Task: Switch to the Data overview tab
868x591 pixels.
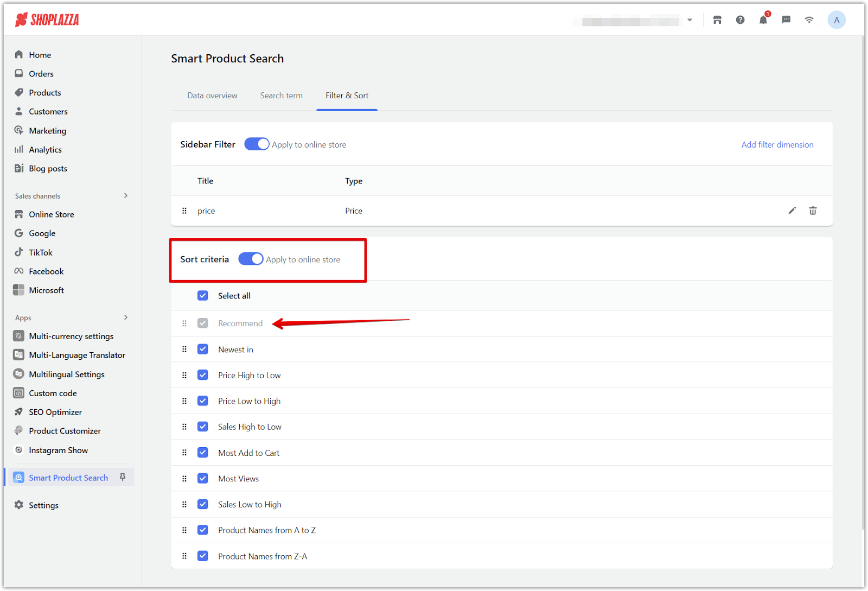Action: coord(212,96)
